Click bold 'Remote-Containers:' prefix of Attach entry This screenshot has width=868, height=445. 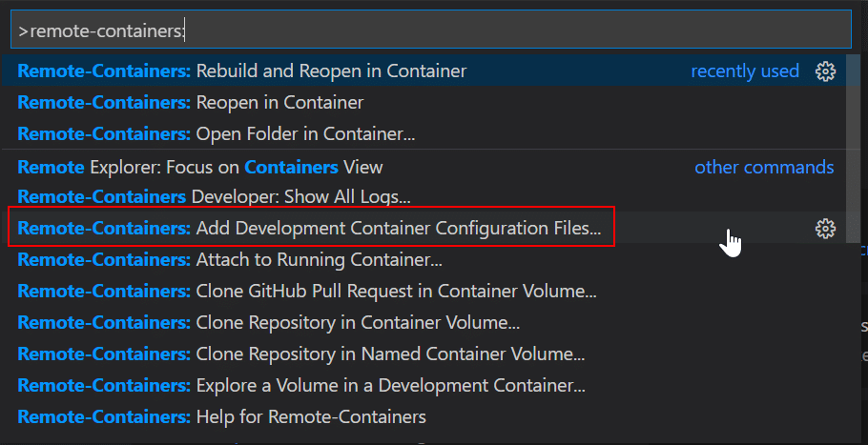pos(104,259)
